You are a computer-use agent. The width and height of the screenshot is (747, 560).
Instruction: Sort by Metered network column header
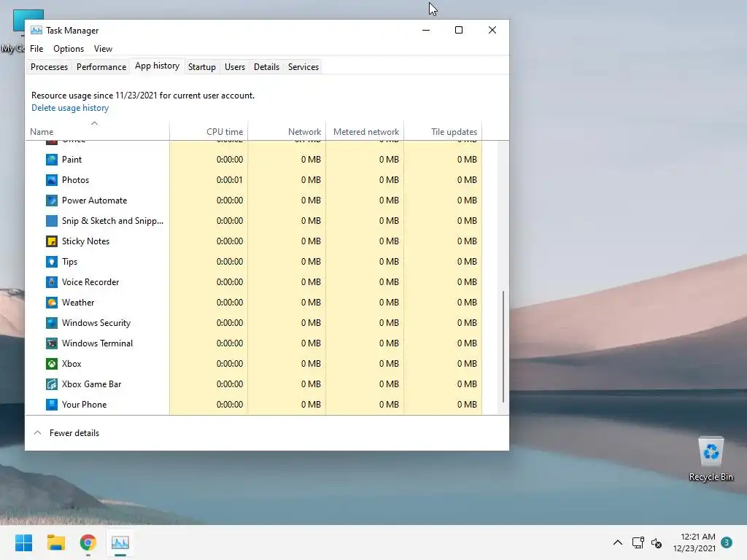pos(365,131)
